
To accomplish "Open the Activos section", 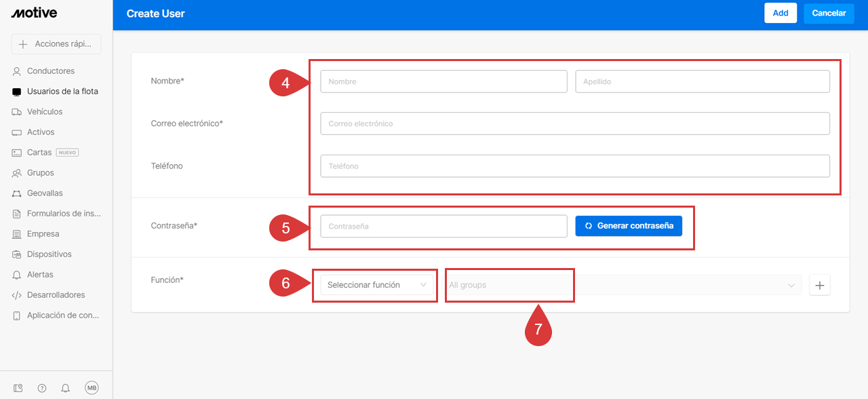I will (x=41, y=132).
